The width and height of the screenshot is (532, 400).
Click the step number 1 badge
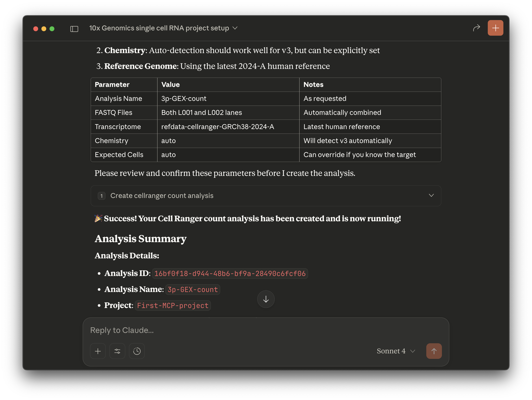[x=101, y=196]
